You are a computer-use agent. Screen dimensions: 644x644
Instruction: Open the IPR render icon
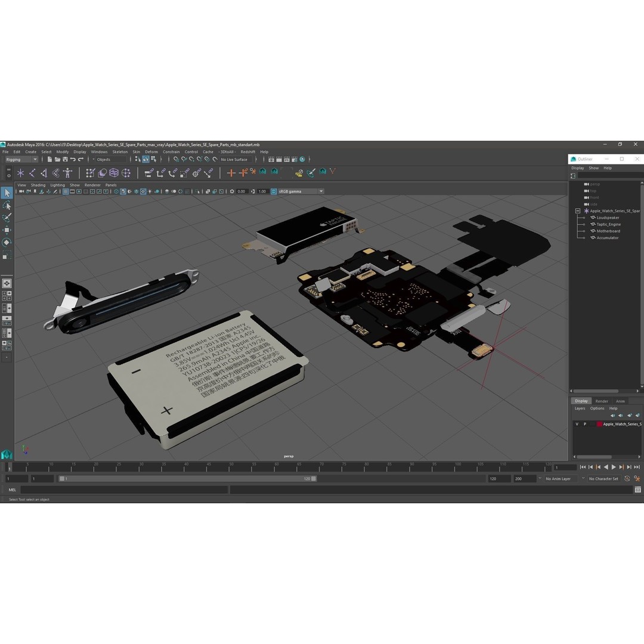(287, 159)
